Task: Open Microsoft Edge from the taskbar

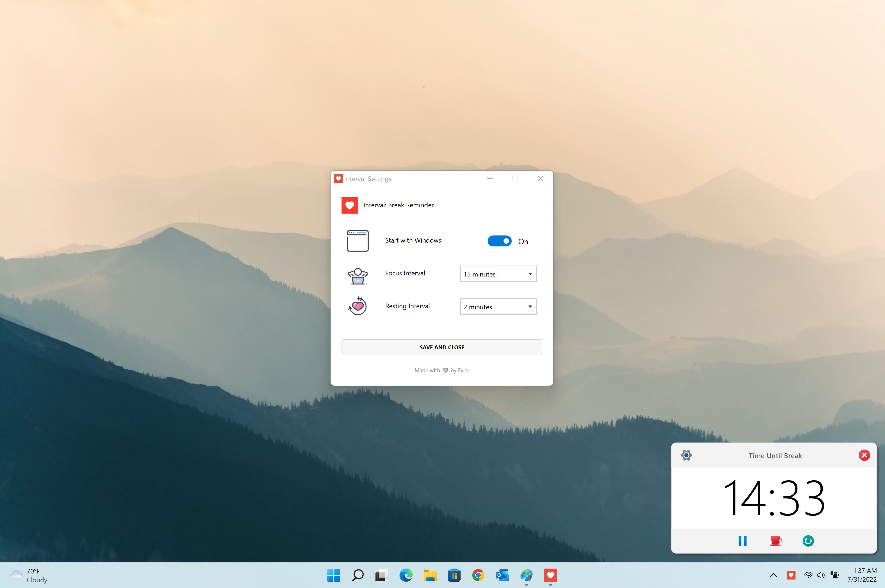Action: point(406,575)
